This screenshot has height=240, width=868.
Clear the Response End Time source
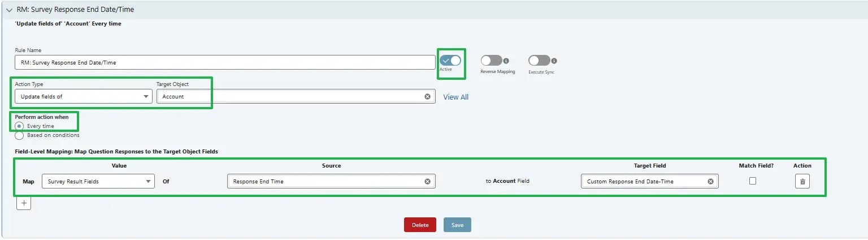coord(427,181)
